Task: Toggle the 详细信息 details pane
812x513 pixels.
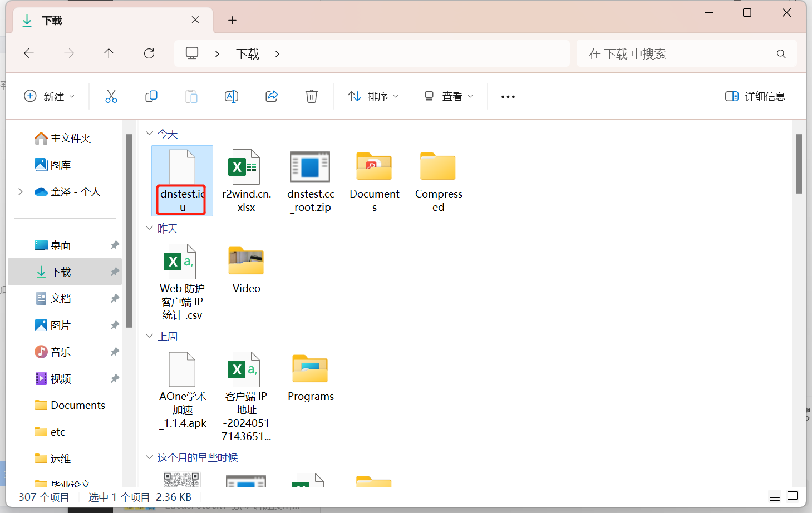Action: coord(755,97)
